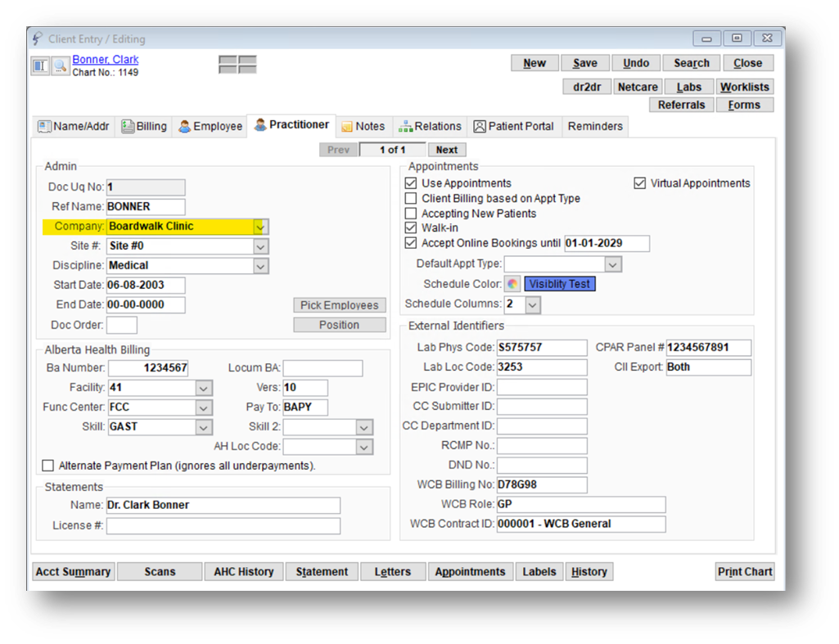Screen dimensions: 839x644
Task: Open the AH Loc Code dropdown
Action: point(364,447)
